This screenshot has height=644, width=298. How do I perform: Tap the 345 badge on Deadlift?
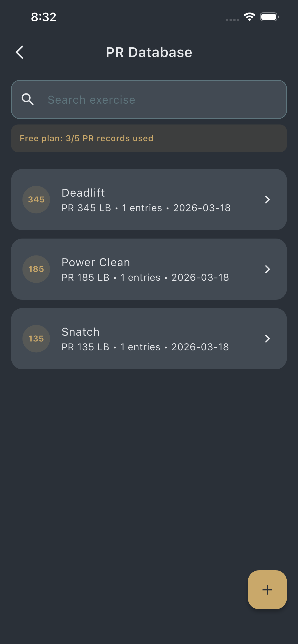[36, 200]
